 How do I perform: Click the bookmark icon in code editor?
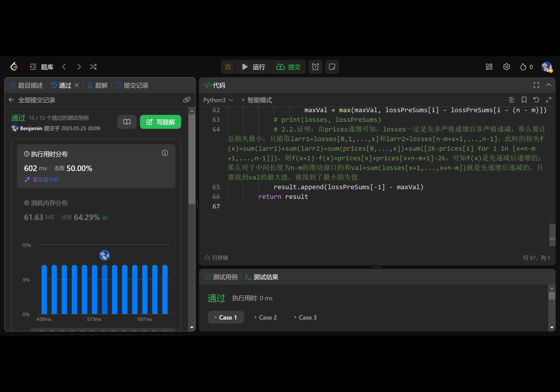click(524, 100)
